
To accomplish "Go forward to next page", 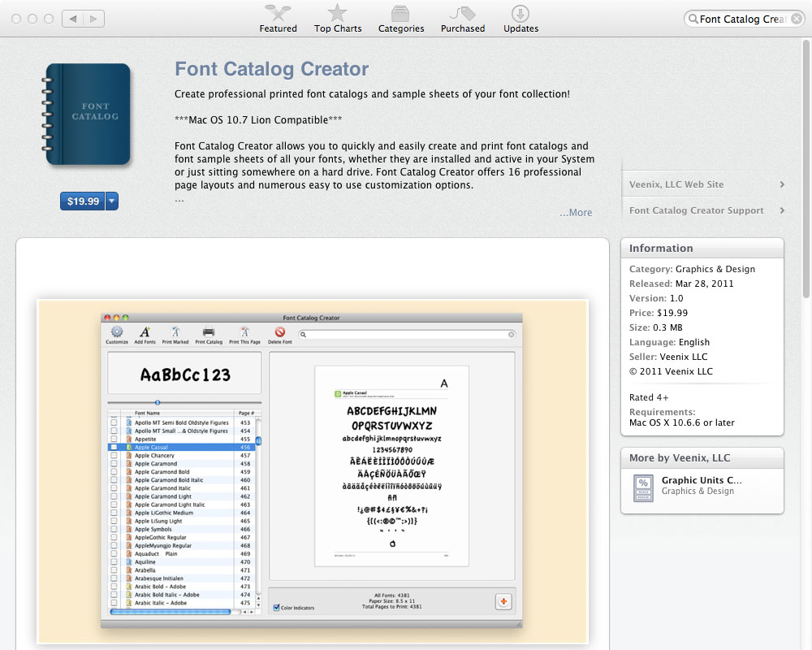I will 93,19.
